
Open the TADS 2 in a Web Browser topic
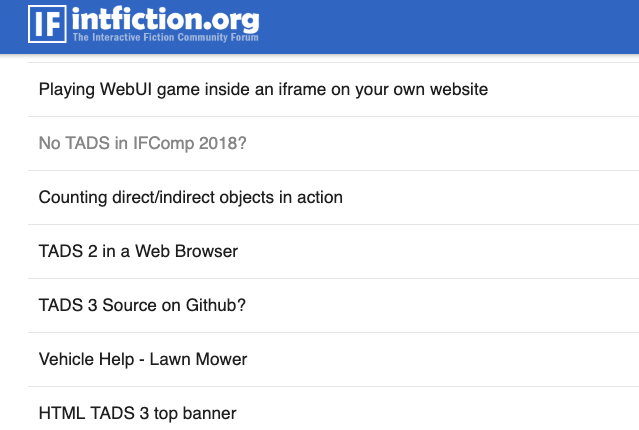point(138,251)
